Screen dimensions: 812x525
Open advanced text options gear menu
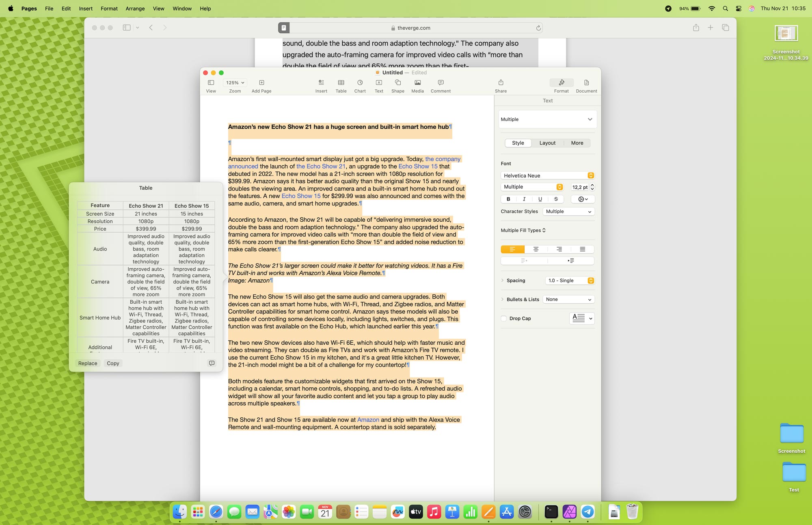tap(583, 199)
